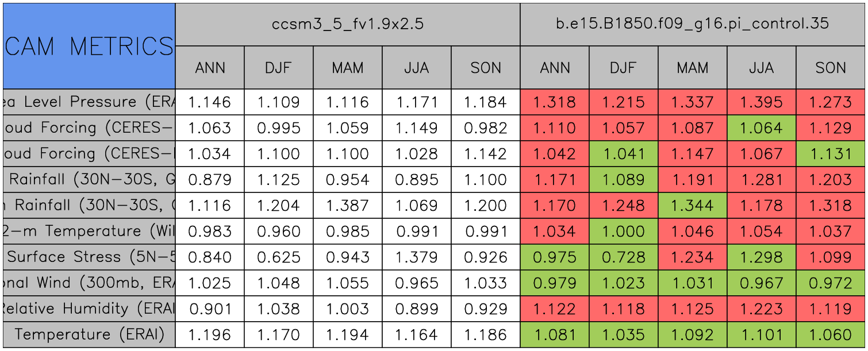
Task: Click the cell showing 1.146
Action: [x=209, y=102]
